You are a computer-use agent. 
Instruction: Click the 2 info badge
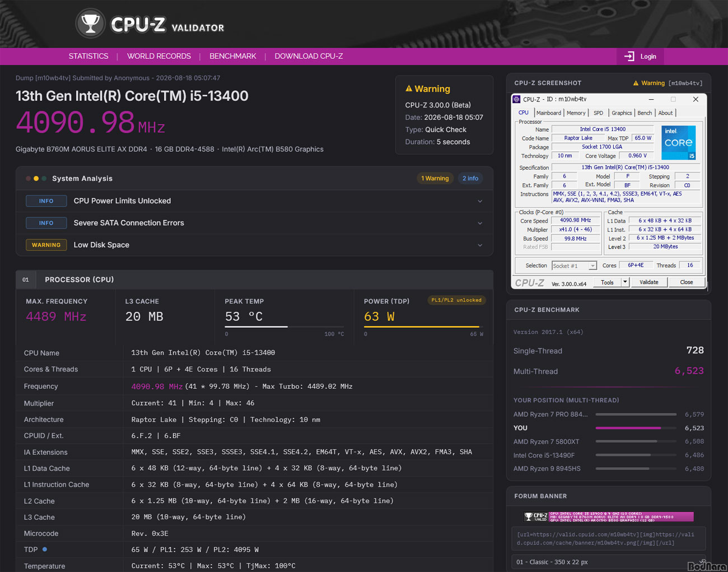click(x=470, y=178)
